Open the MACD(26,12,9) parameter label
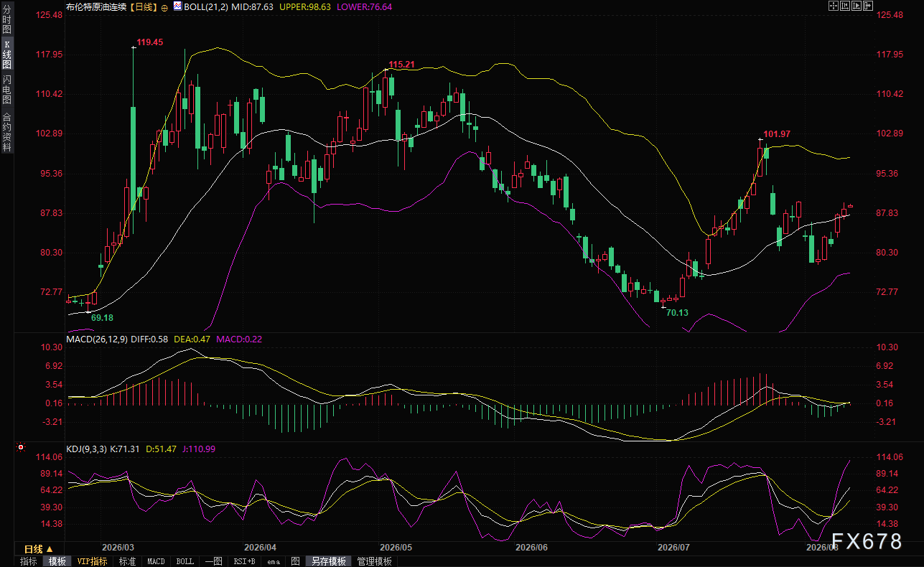 (x=98, y=339)
